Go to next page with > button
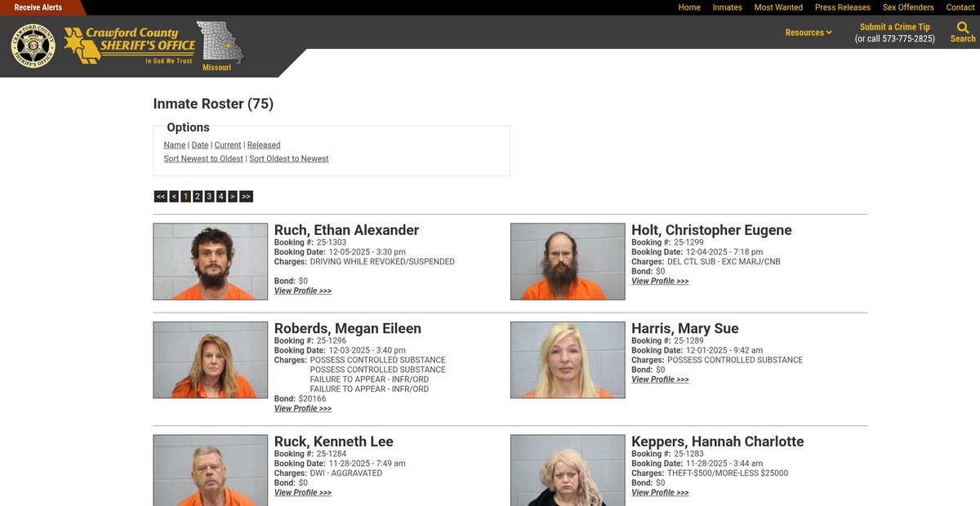 [233, 197]
